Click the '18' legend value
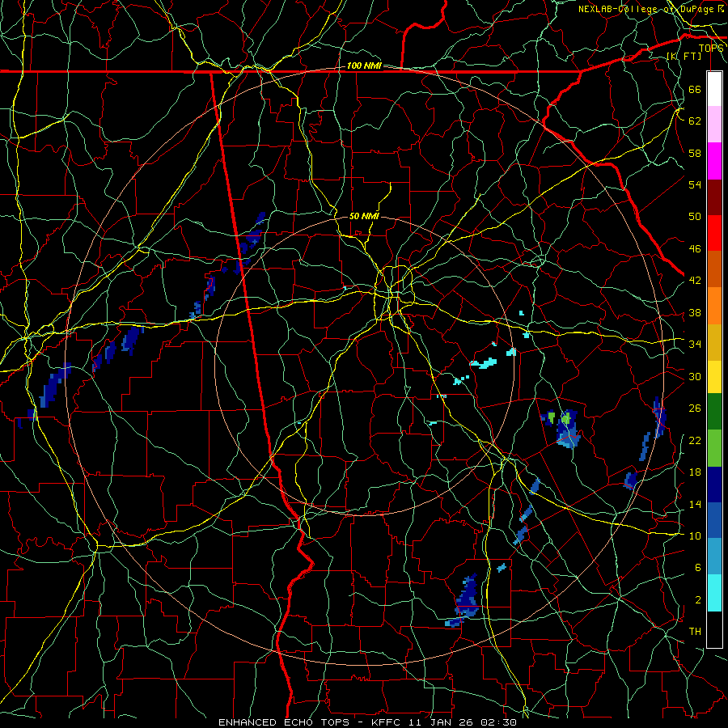The width and height of the screenshot is (728, 728). point(695,472)
